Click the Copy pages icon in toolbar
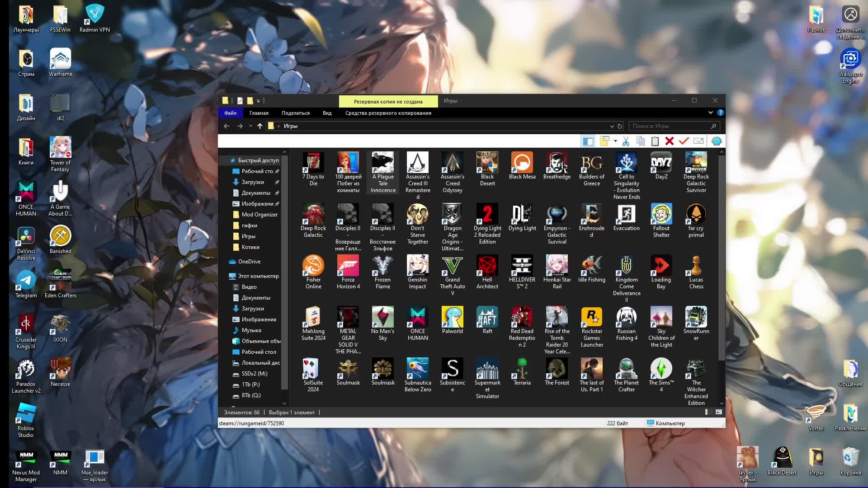Screen dimensions: 868x488 pos(640,141)
